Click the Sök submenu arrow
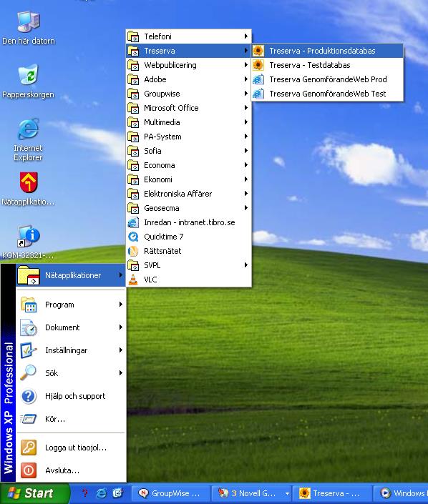This screenshot has height=504, width=428. (121, 373)
